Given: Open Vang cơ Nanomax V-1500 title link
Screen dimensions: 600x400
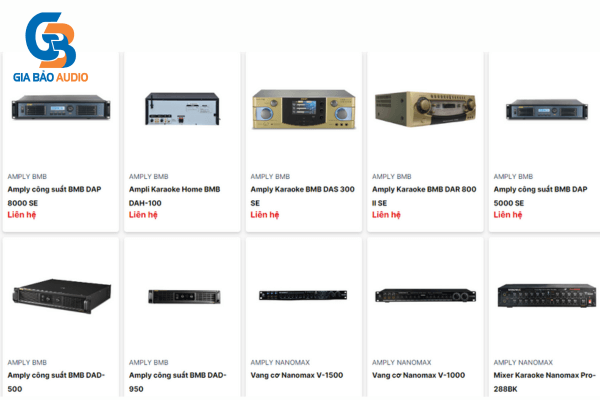Looking at the screenshot, I should [297, 375].
